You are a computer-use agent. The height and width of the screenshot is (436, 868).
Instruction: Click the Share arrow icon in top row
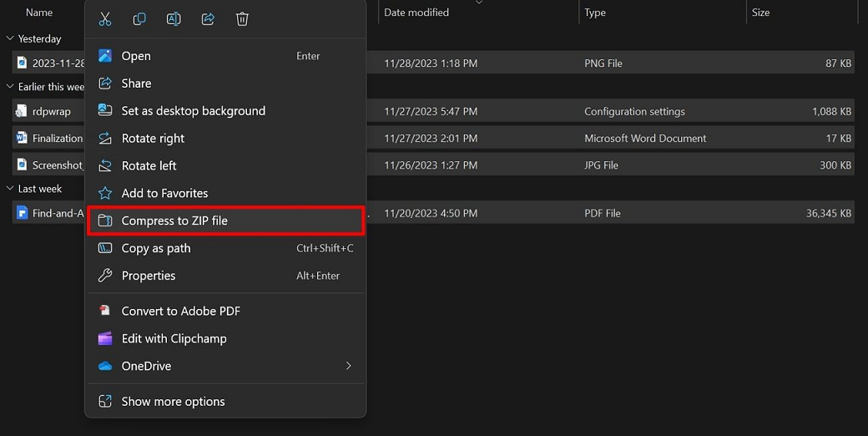point(208,19)
